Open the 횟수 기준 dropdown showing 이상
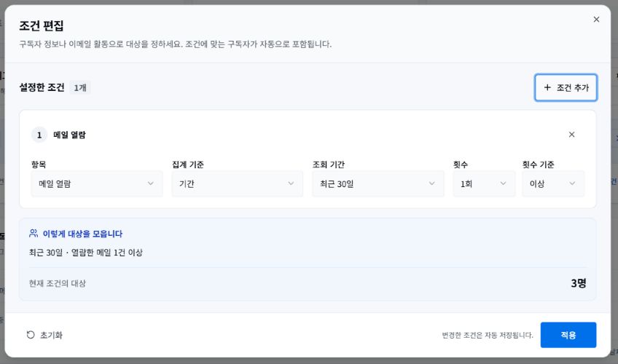This screenshot has height=364, width=618. coord(553,183)
